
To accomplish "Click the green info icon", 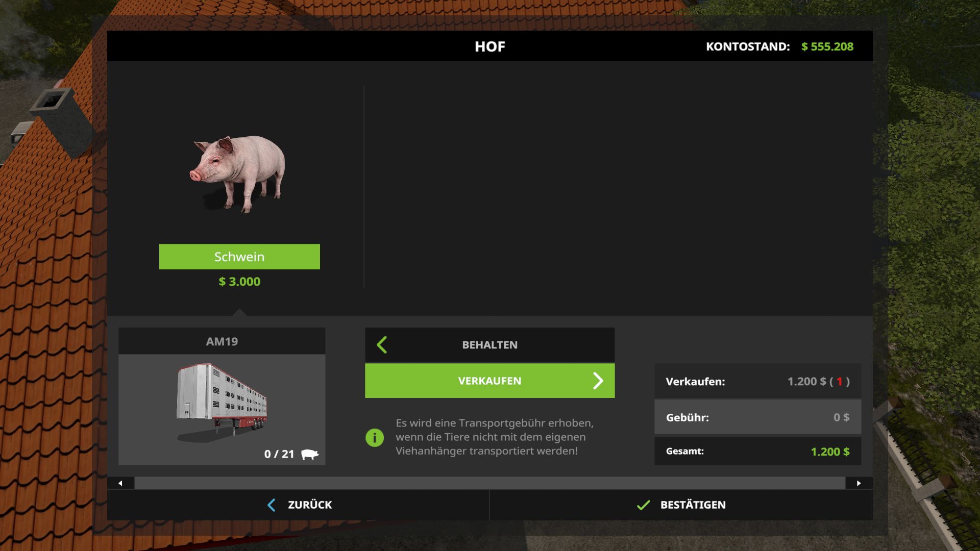I will (x=375, y=437).
